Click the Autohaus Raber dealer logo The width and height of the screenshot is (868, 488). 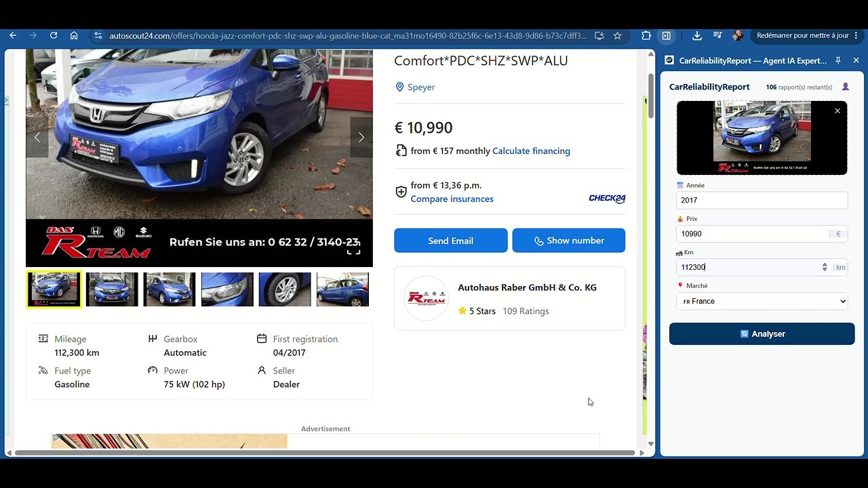(426, 298)
